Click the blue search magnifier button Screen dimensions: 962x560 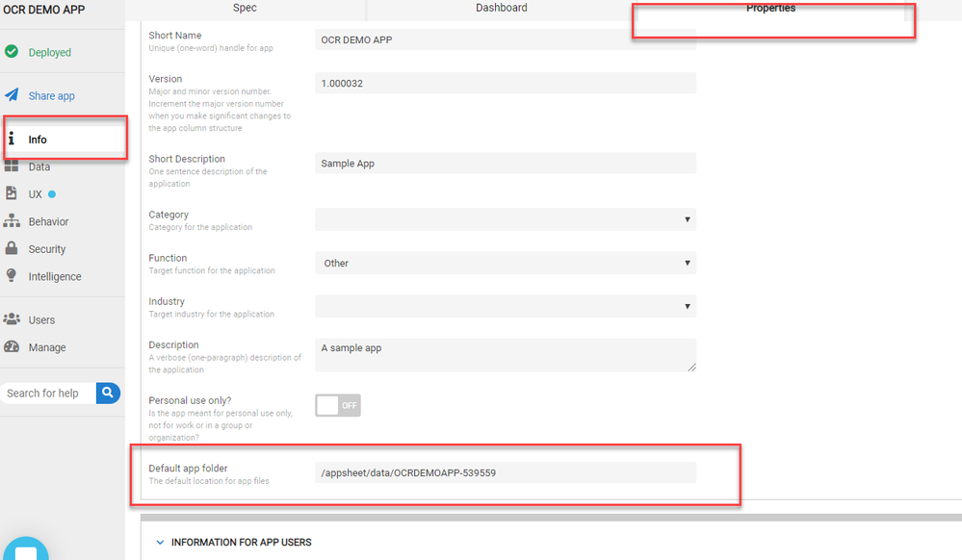[x=108, y=393]
